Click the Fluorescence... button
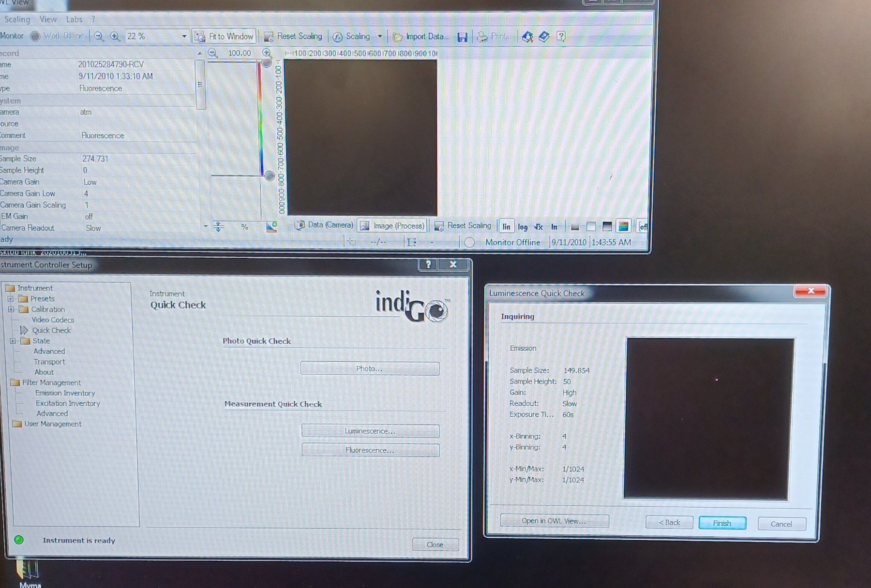 tap(370, 450)
